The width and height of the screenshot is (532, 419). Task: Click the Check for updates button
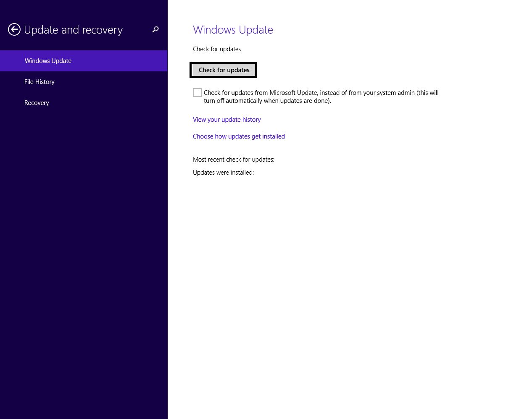pos(224,70)
